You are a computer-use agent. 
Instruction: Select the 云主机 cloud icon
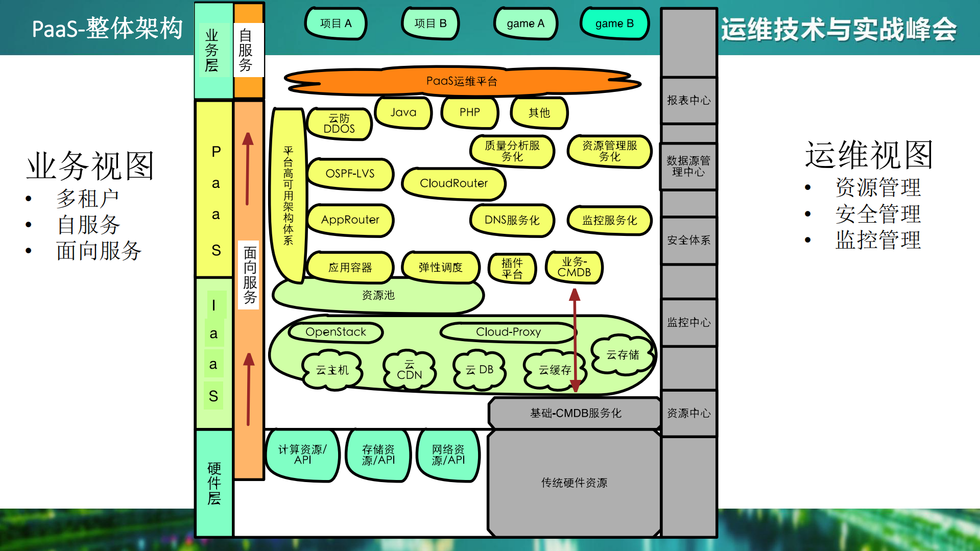[x=332, y=370]
